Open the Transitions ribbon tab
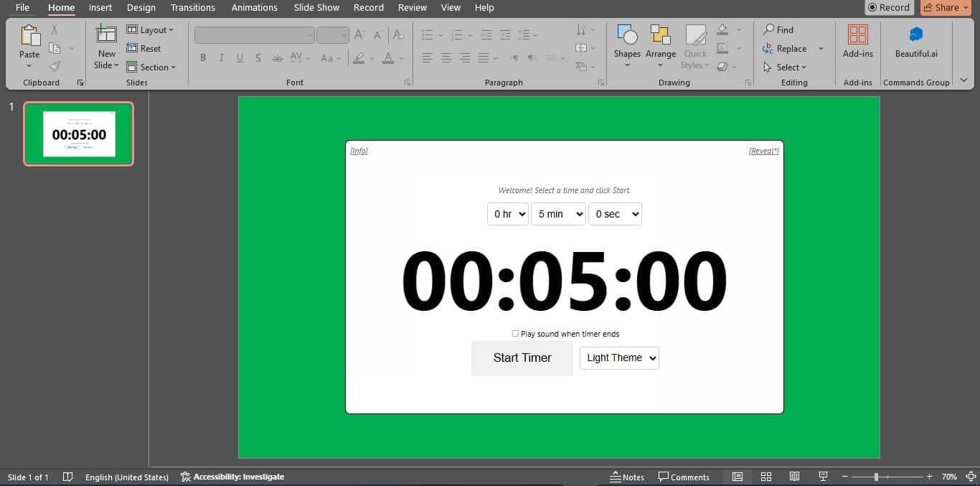Viewport: 980px width, 486px height. click(x=192, y=8)
